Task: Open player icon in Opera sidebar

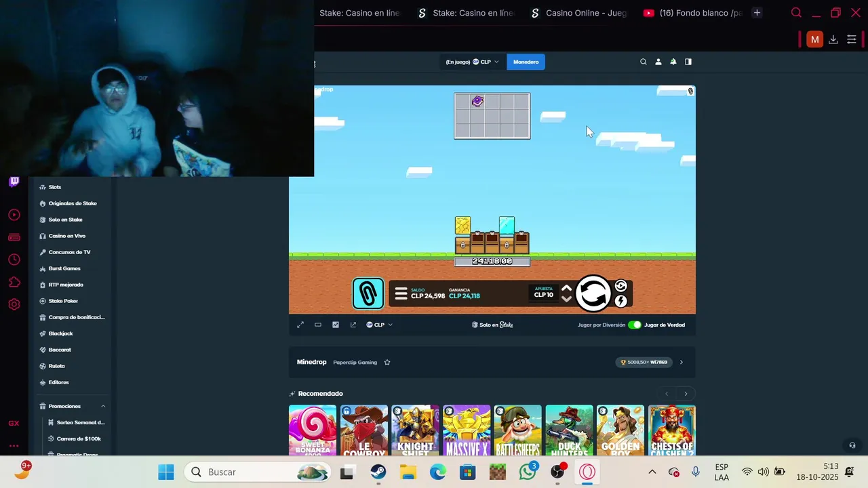Action: pyautogui.click(x=14, y=215)
